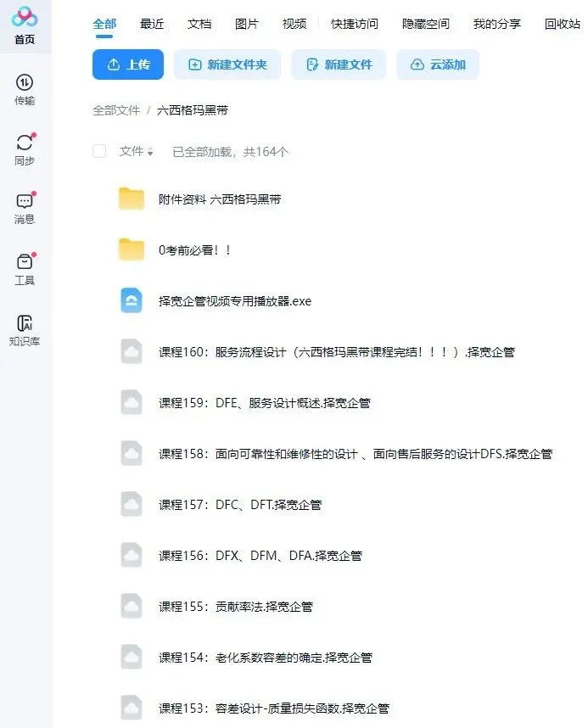Viewport: 588px width, 728px height.
Task: Go to 首页 via the cloud logo
Action: pyautogui.click(x=25, y=17)
